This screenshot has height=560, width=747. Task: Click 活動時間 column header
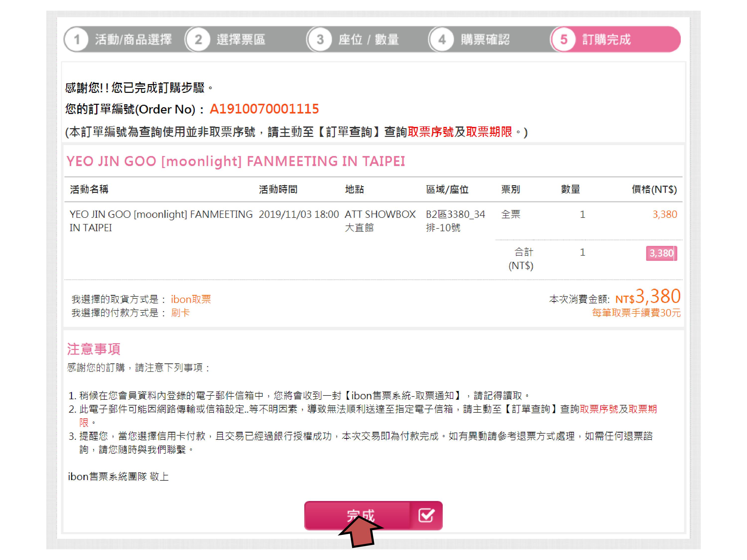tap(278, 189)
